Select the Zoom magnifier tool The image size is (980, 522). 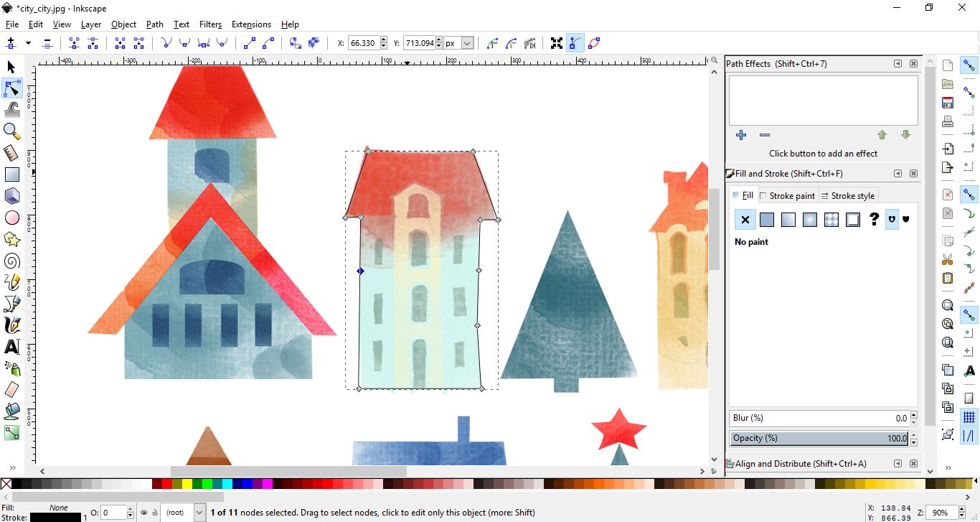pyautogui.click(x=11, y=131)
